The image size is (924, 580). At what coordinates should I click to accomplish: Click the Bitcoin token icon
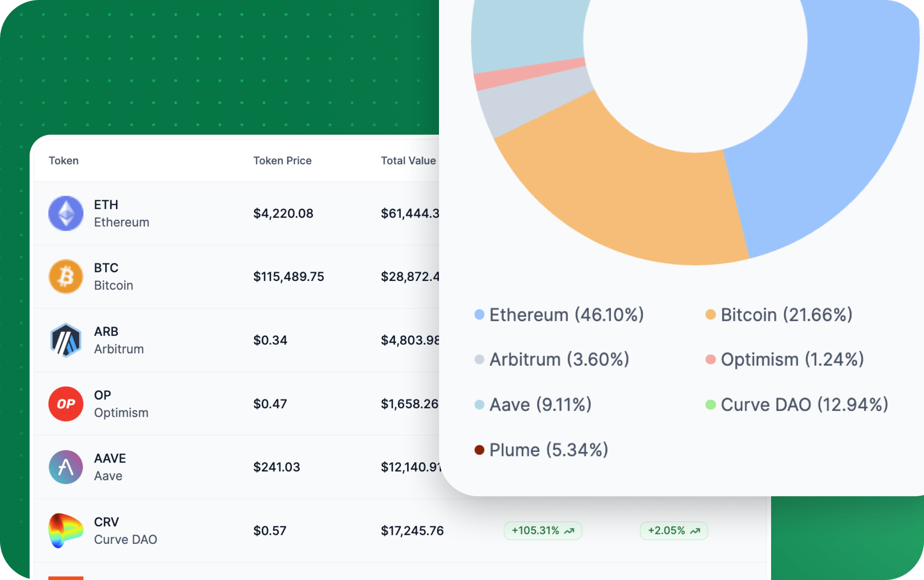(66, 276)
